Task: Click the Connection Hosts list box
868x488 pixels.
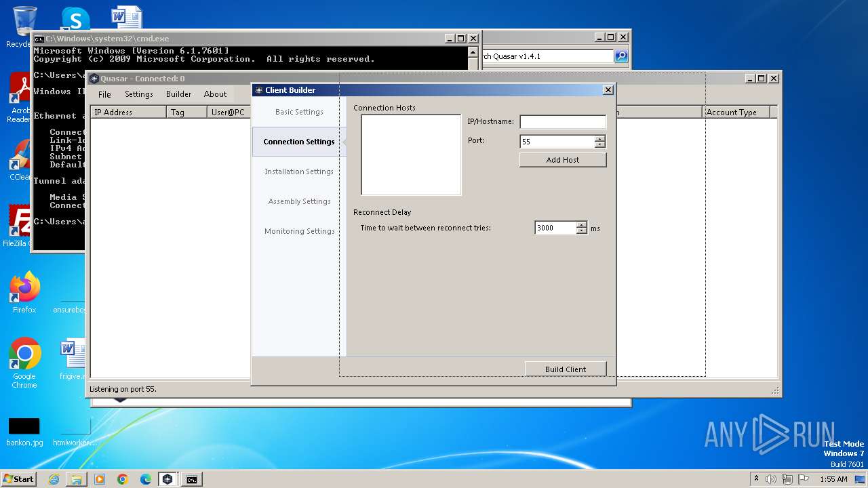Action: [411, 155]
